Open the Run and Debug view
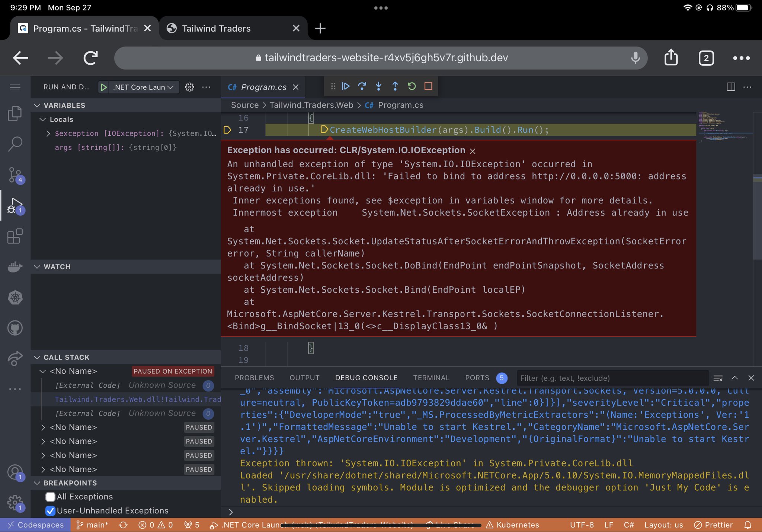762x532 pixels. coord(15,206)
